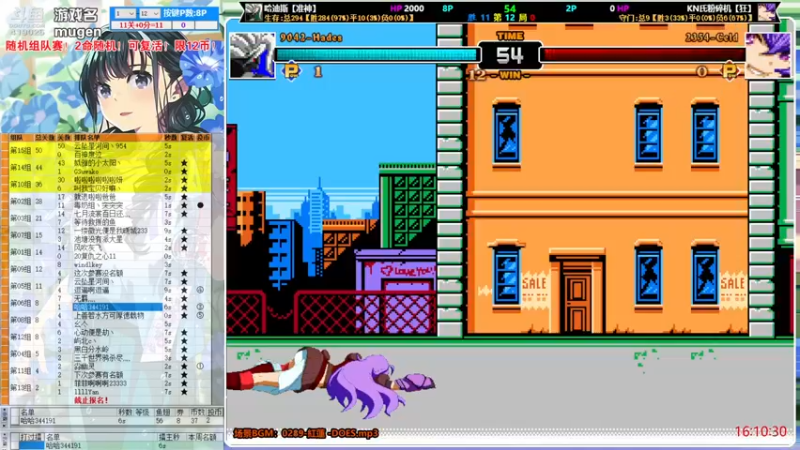800x450 pixels.
Task: Select the highlighted player 哈哈344191 in ranking
Action: (117, 307)
